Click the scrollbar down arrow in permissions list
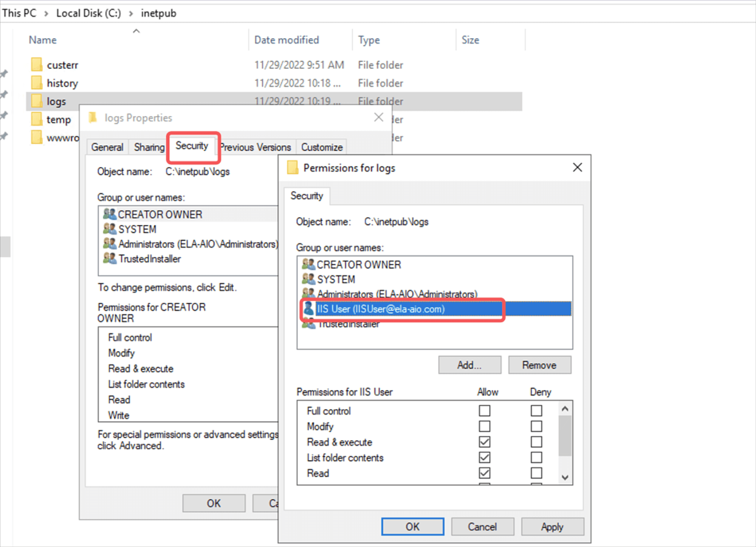The height and width of the screenshot is (547, 756). click(x=565, y=478)
